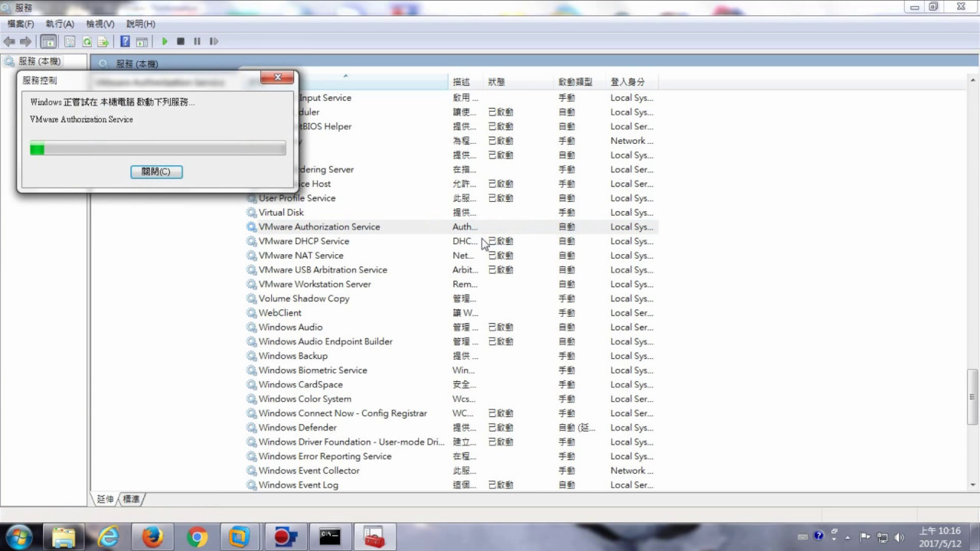This screenshot has height=551, width=980.
Task: Pause the service with the pause icon
Action: [x=197, y=41]
